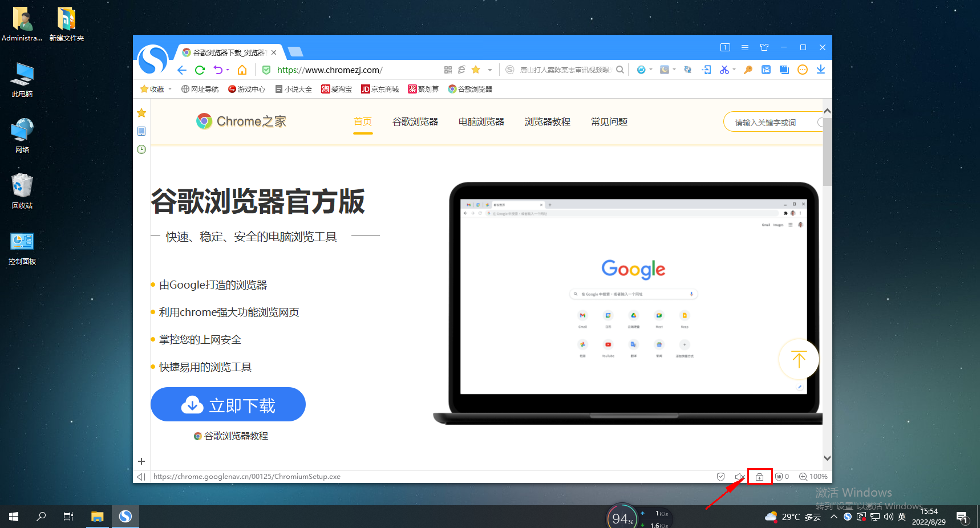Close the 谷歌浏览器下载 browser tab
980x528 pixels.
pyautogui.click(x=274, y=52)
